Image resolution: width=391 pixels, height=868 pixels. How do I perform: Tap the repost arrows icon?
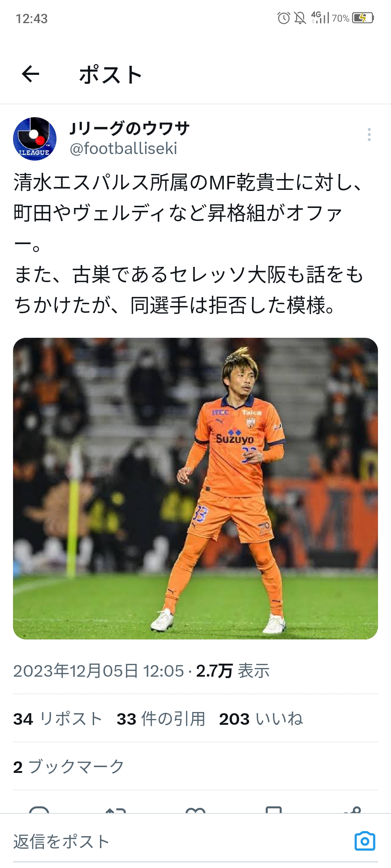pos(116,810)
